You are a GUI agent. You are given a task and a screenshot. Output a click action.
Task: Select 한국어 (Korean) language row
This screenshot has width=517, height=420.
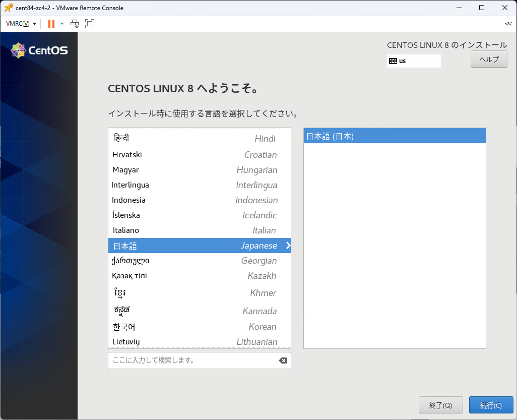point(200,327)
